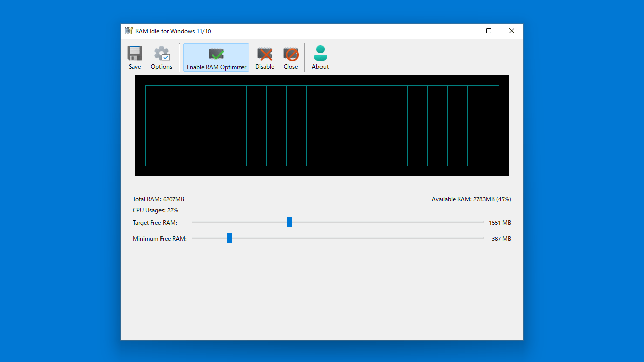
Task: Click the CPU Usages: 22% text
Action: click(x=155, y=210)
